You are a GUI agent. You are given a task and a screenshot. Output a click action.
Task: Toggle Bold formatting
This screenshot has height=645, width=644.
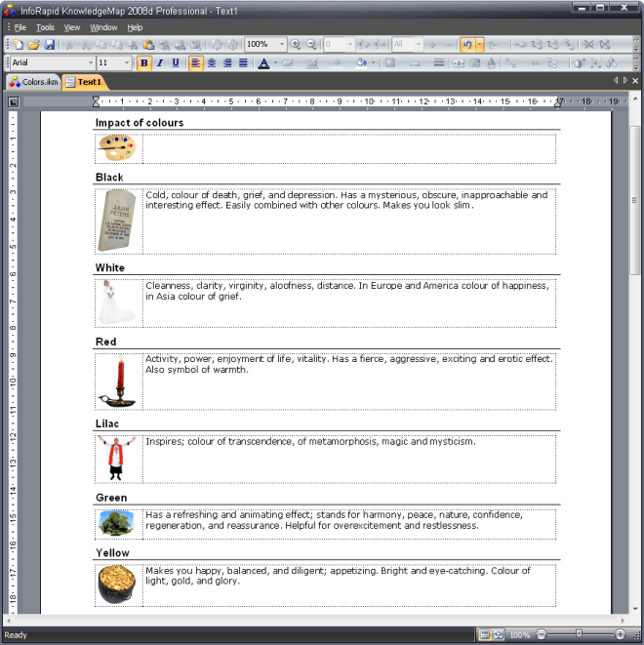coord(144,63)
